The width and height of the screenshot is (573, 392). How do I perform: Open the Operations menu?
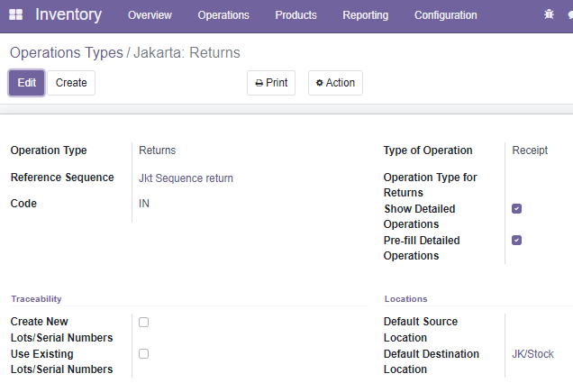223,15
